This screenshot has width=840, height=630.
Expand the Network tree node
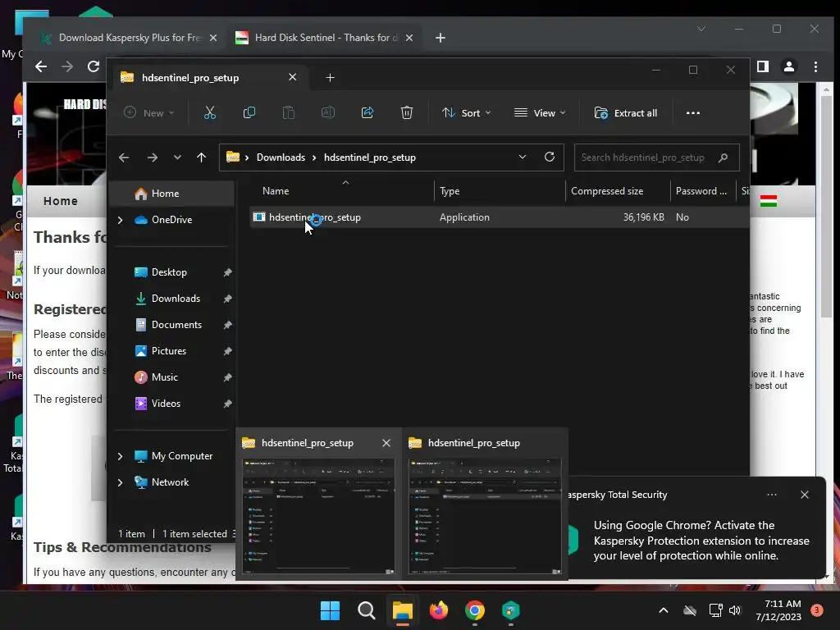120,482
